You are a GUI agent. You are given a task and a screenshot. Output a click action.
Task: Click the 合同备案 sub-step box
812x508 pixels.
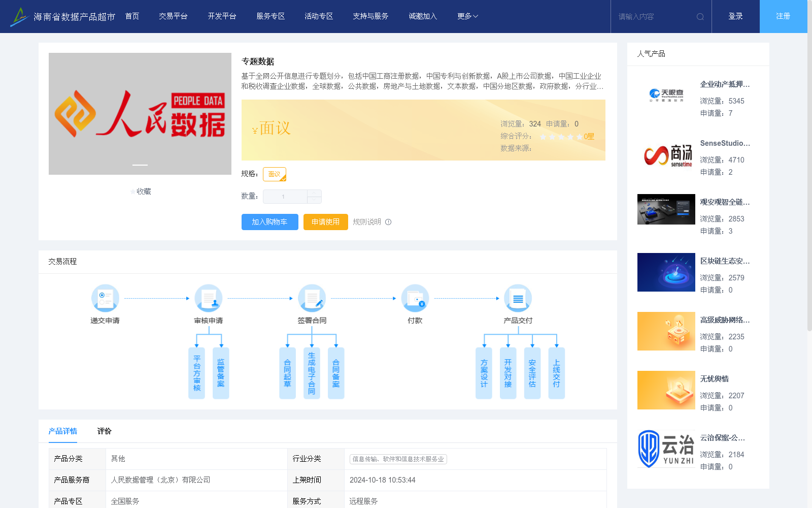(x=336, y=373)
